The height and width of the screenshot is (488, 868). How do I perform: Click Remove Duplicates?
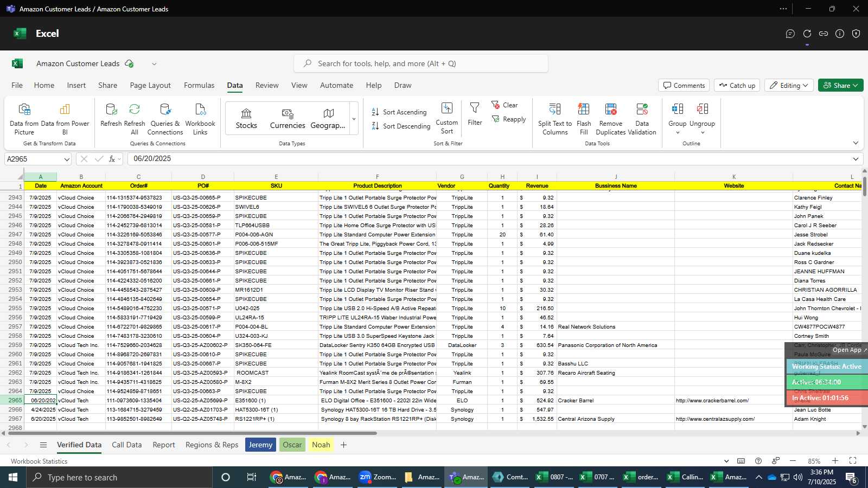(x=611, y=119)
